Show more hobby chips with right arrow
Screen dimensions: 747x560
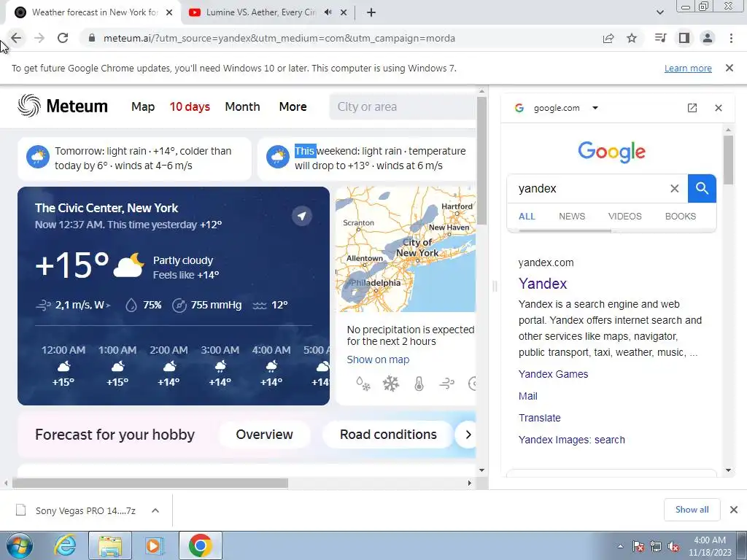point(468,435)
